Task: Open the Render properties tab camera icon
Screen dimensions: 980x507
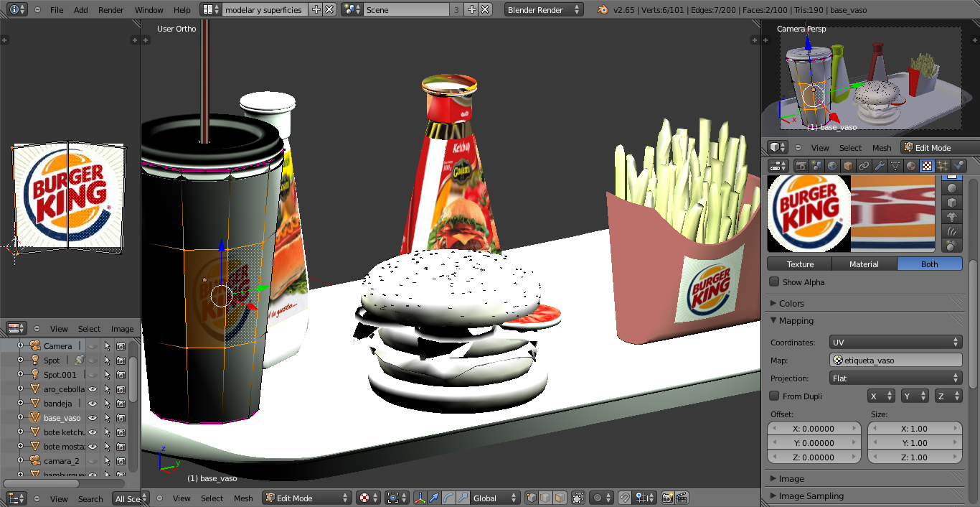Action: (x=801, y=166)
